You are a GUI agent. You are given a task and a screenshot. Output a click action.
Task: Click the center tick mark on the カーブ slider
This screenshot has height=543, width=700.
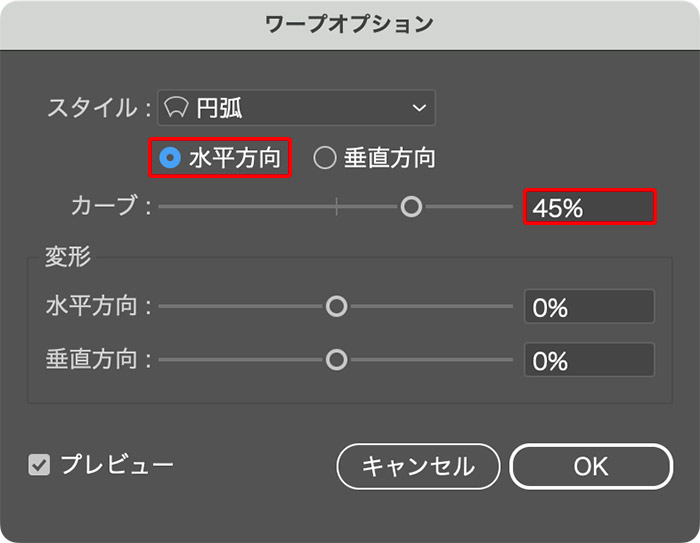pos(336,207)
